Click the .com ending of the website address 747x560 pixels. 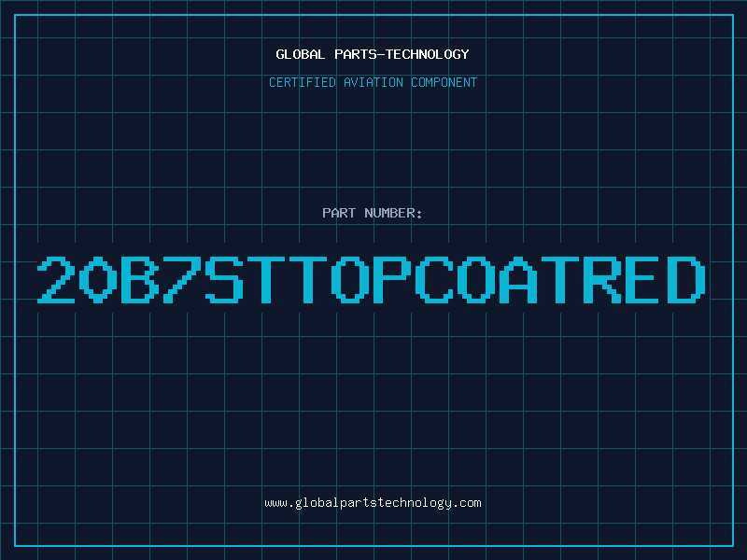tap(467, 503)
